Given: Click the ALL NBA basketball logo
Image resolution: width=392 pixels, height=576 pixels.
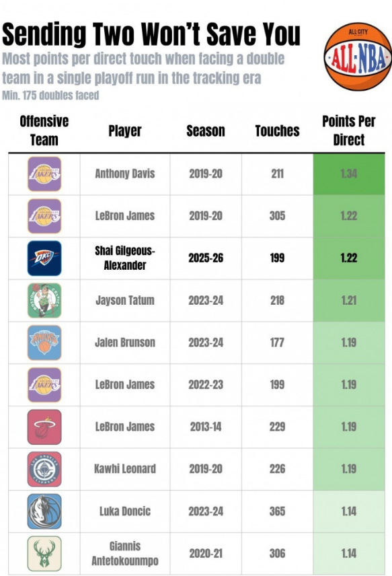Looking at the screenshot, I should 358,57.
